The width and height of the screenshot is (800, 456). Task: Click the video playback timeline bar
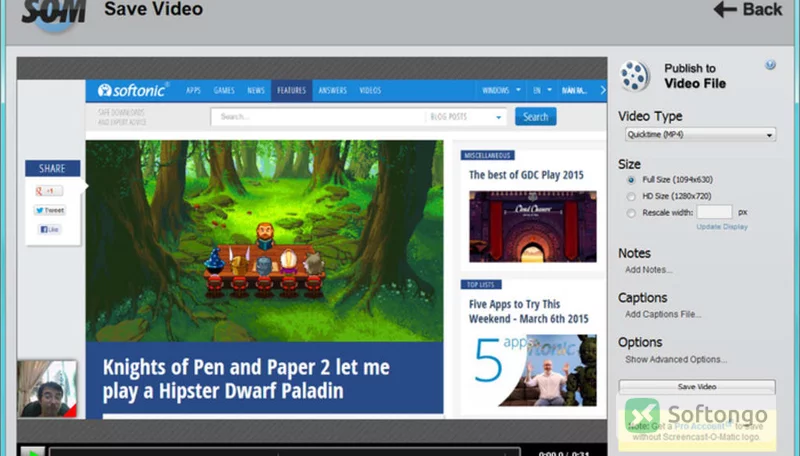pyautogui.click(x=285, y=452)
